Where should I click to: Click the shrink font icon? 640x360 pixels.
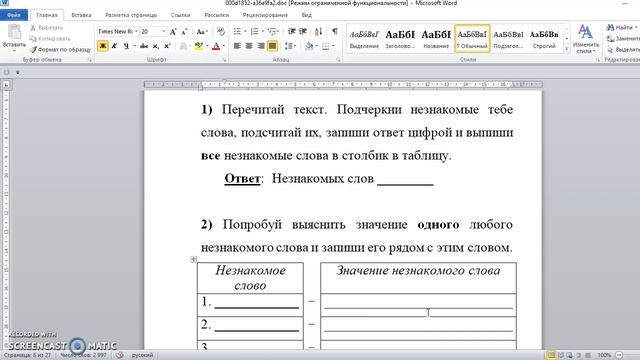(184, 31)
